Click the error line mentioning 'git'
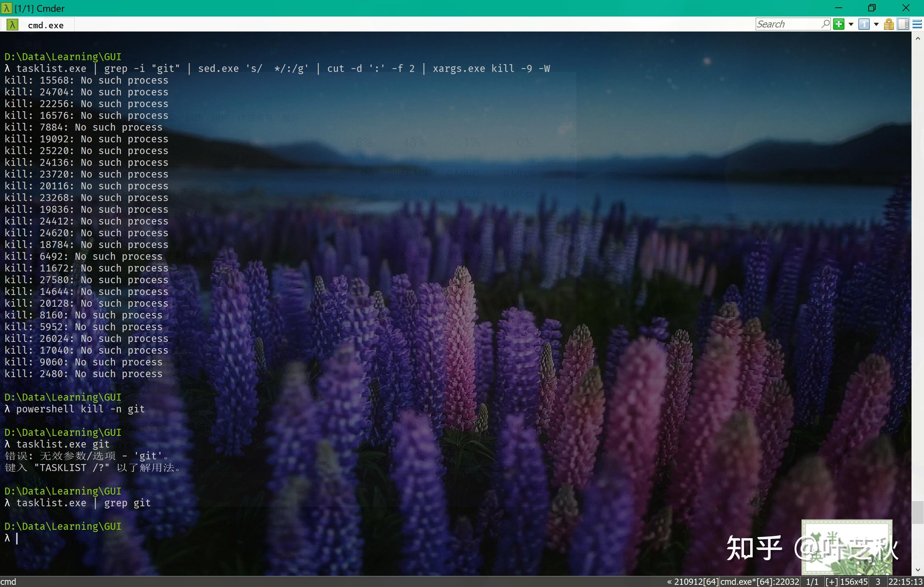The width and height of the screenshot is (924, 587). (87, 456)
